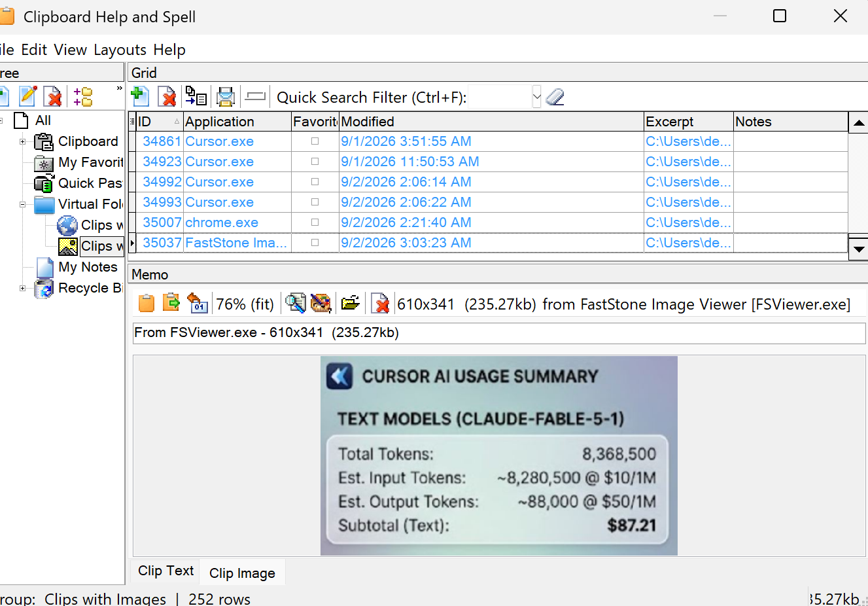Select the All tree item
This screenshot has height=606, width=868.
43,120
